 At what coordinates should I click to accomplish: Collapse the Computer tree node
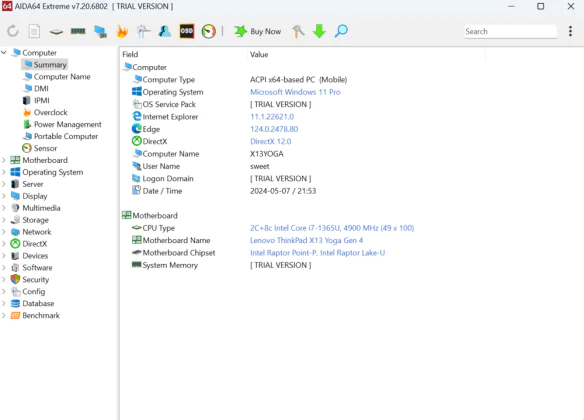pyautogui.click(x=4, y=52)
